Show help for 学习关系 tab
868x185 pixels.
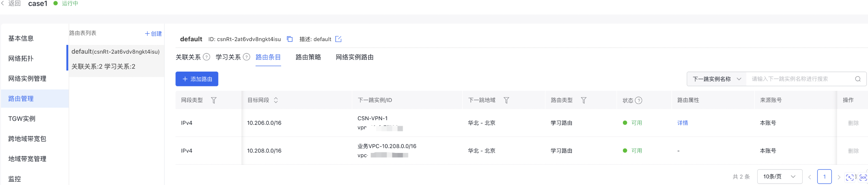point(247,57)
